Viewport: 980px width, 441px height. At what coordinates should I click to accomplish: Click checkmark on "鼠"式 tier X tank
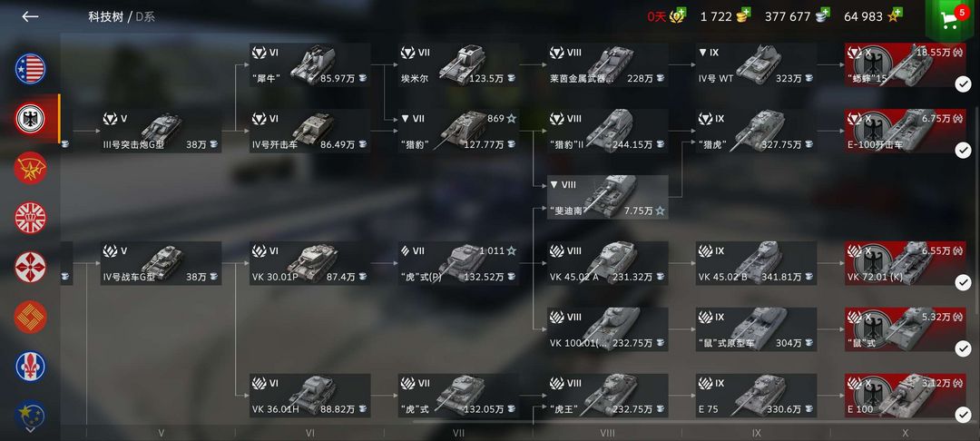(963, 348)
